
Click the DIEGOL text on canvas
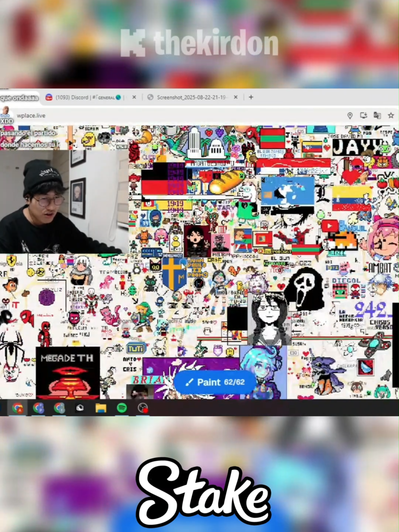point(346,280)
